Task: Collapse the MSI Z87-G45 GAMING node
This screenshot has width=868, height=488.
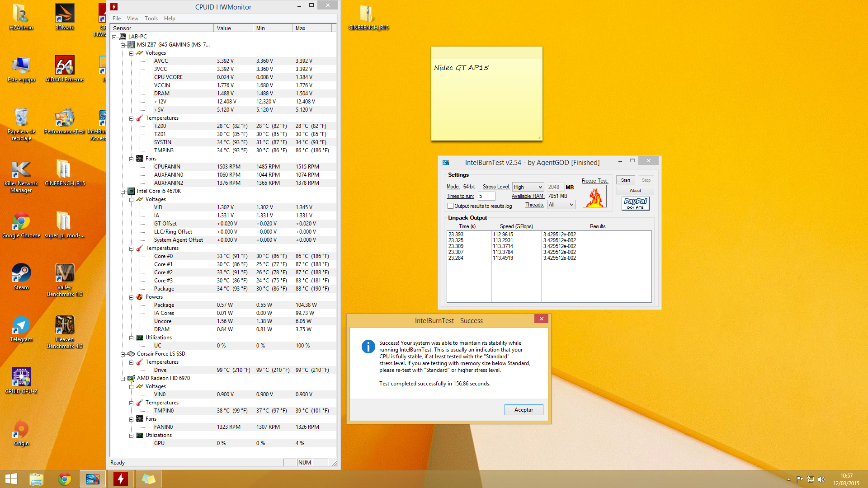Action: point(123,45)
